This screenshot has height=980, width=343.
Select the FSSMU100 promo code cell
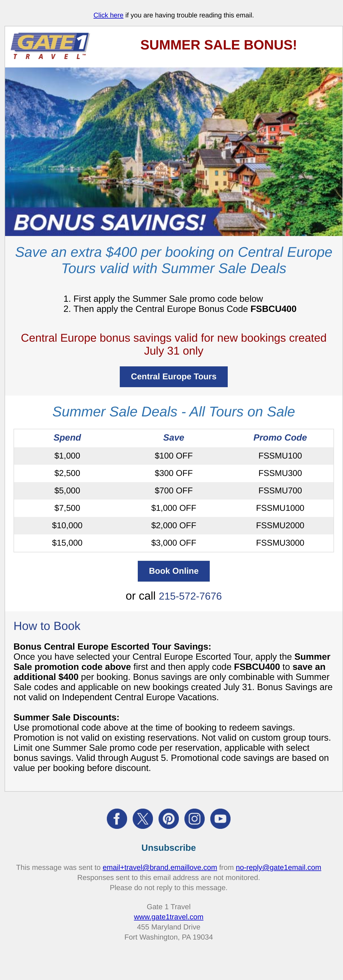(280, 456)
